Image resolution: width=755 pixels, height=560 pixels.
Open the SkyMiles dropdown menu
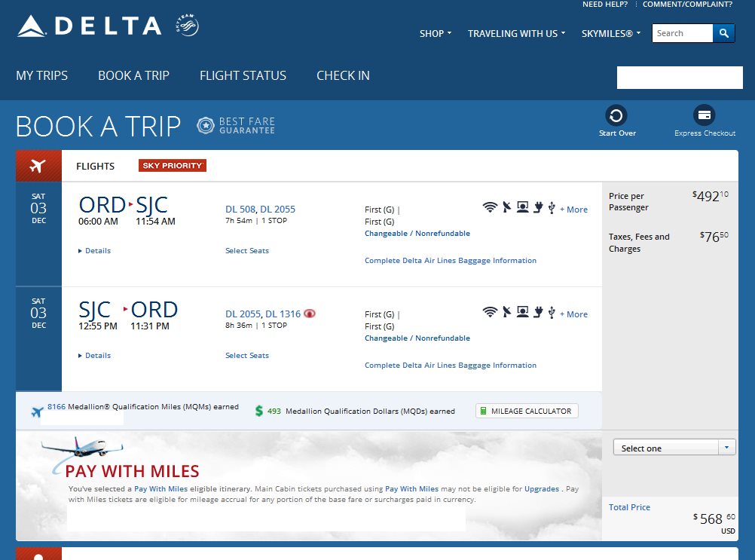pos(610,34)
